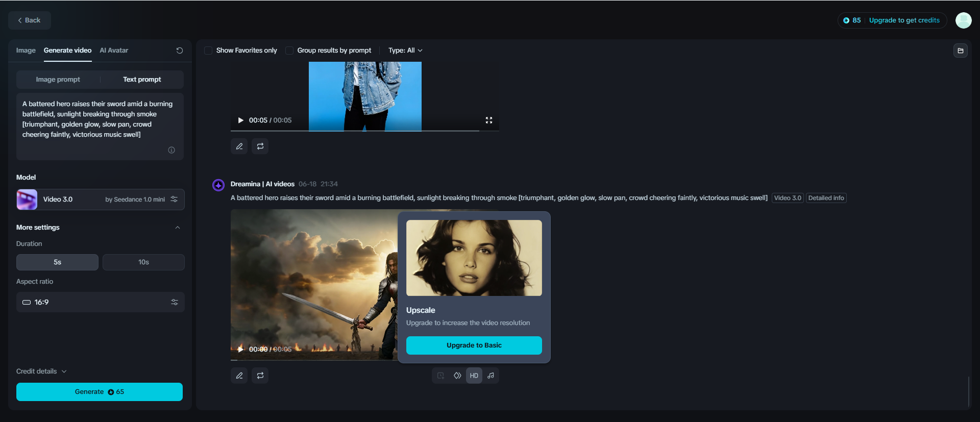The image size is (980, 422).
Task: Switch to the Image tab
Action: [x=26, y=51]
